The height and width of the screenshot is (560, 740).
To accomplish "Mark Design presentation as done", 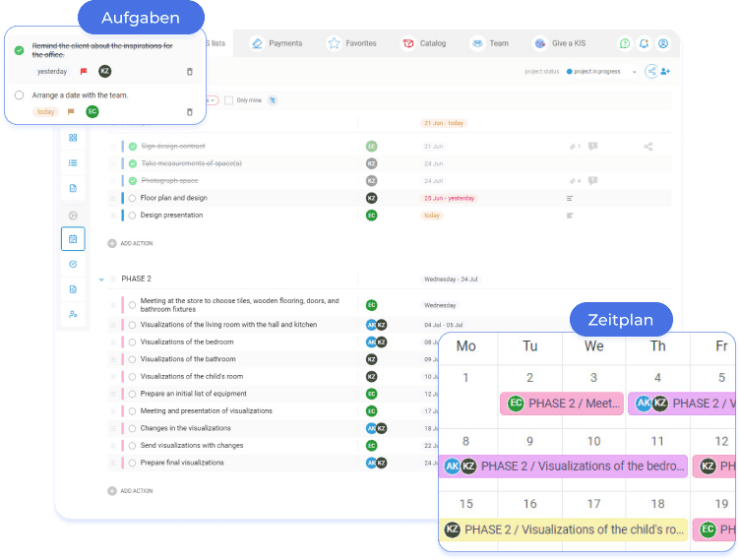I will 132,216.
